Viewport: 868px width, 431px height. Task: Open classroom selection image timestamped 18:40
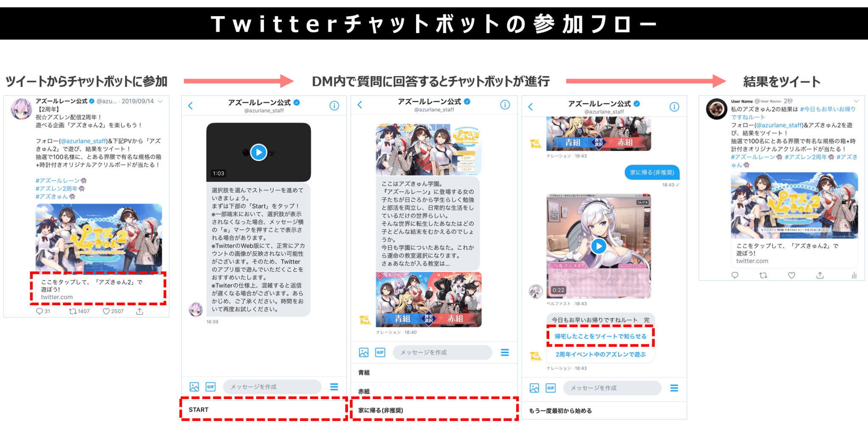pyautogui.click(x=428, y=299)
